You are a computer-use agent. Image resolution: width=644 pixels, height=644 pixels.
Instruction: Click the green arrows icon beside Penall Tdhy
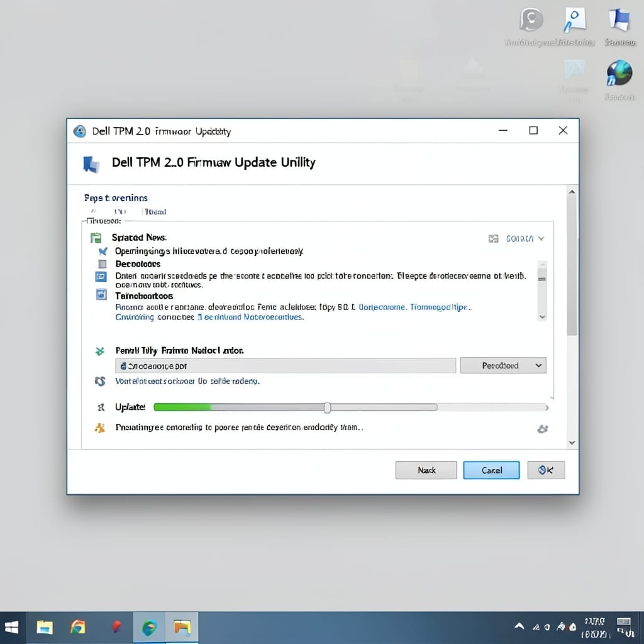100,351
